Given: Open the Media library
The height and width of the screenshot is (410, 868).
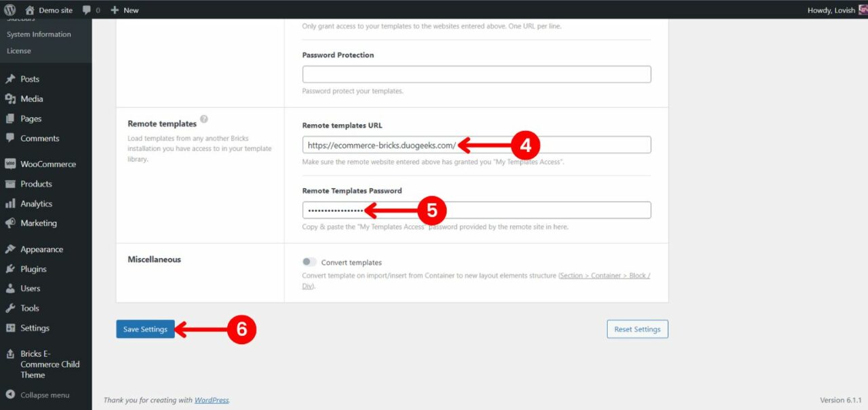Looking at the screenshot, I should point(30,98).
